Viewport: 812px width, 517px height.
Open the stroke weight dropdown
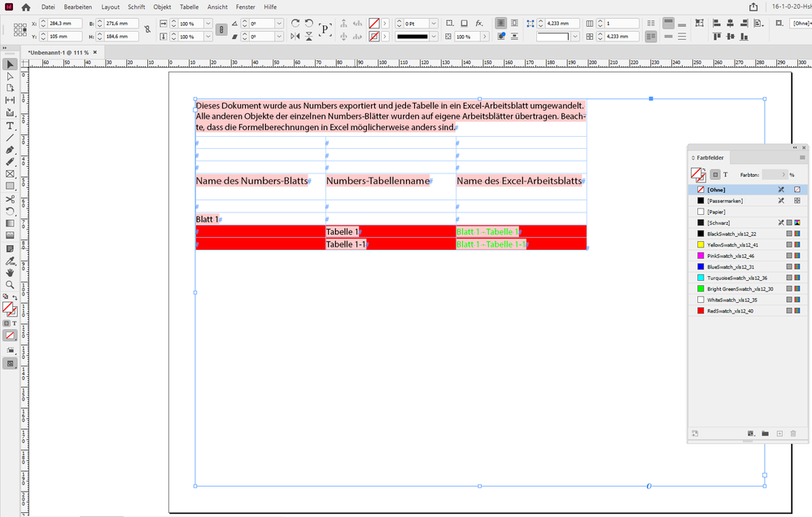pyautogui.click(x=434, y=24)
